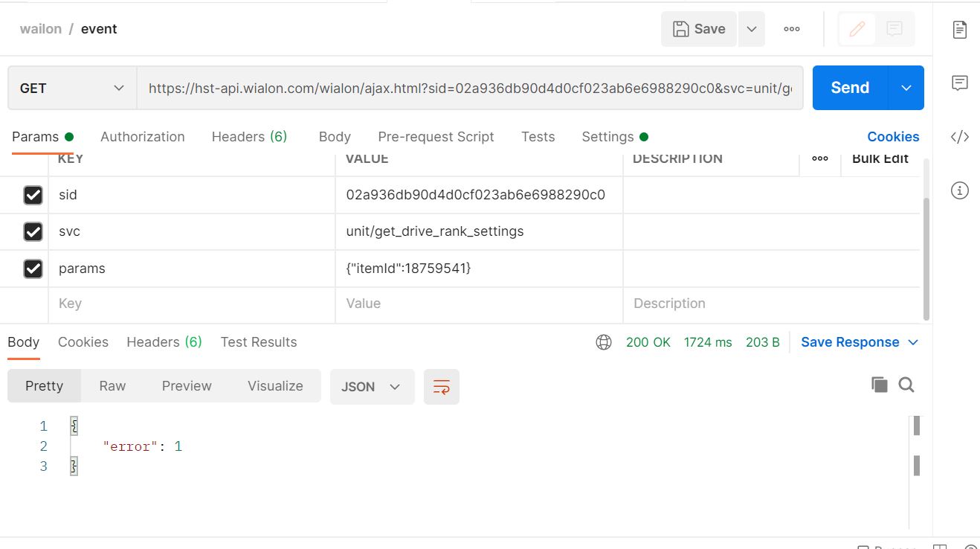Open the Pre-request Script tab
The image size is (980, 549).
(436, 137)
